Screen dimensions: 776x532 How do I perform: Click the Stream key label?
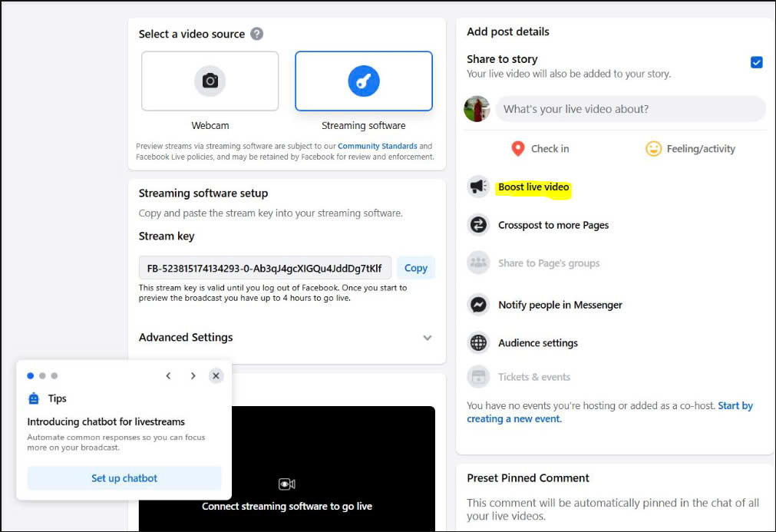pos(167,236)
